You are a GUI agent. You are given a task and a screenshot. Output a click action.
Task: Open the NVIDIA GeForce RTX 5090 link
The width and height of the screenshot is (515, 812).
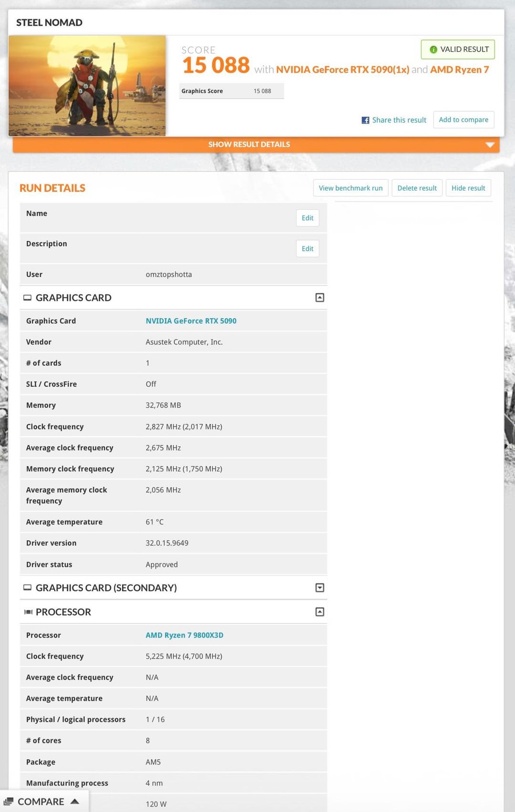pos(191,321)
